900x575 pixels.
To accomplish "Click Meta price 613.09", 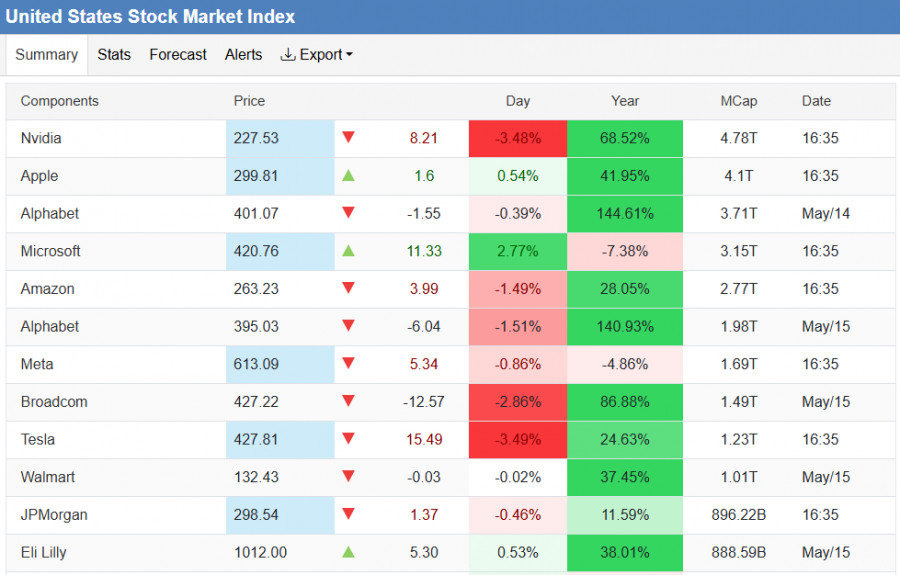I will pos(256,364).
